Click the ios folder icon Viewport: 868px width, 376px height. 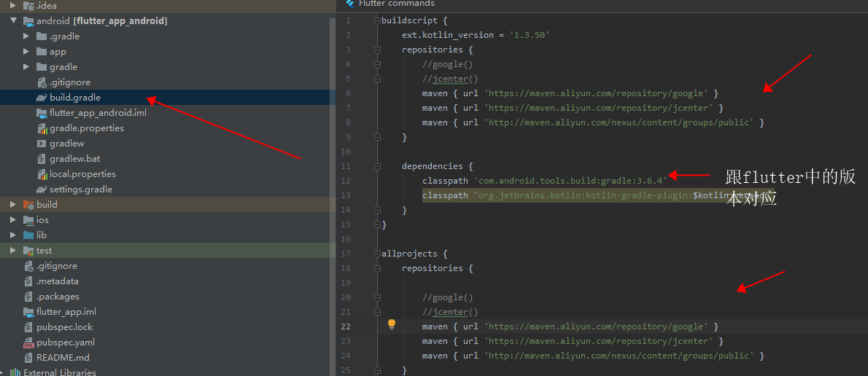(x=28, y=220)
